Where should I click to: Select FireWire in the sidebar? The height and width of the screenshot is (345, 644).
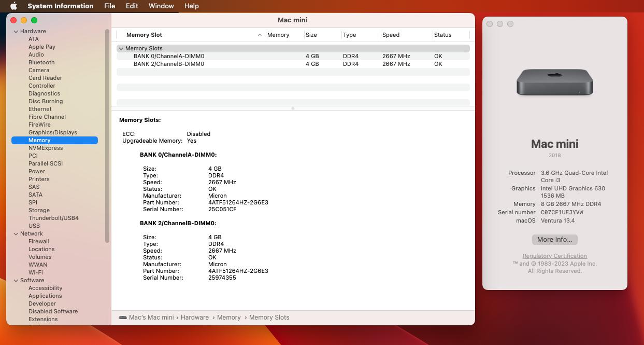tap(39, 125)
